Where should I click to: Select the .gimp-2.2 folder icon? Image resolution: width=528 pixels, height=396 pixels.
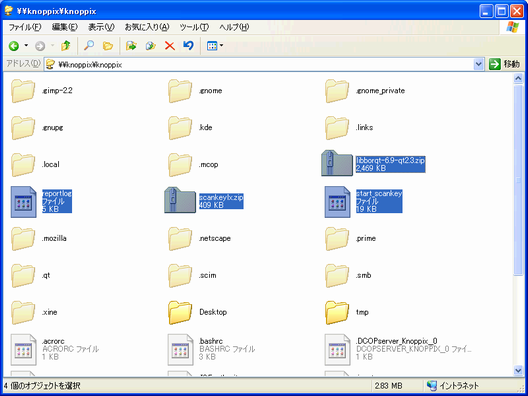click(23, 91)
